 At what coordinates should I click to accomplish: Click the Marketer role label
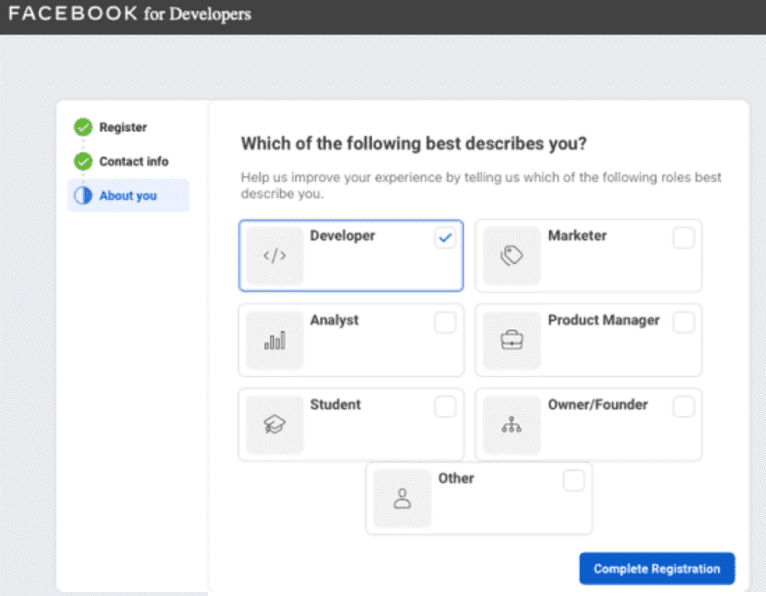(x=577, y=235)
